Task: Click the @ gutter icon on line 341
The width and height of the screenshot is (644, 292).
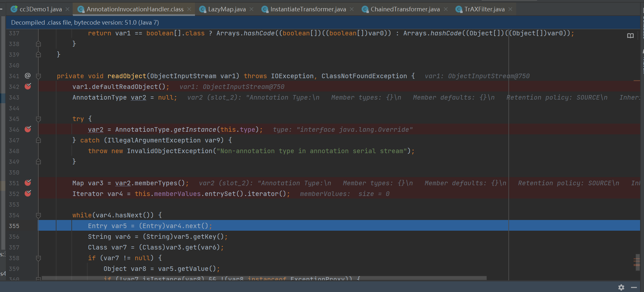Action: pyautogui.click(x=28, y=76)
